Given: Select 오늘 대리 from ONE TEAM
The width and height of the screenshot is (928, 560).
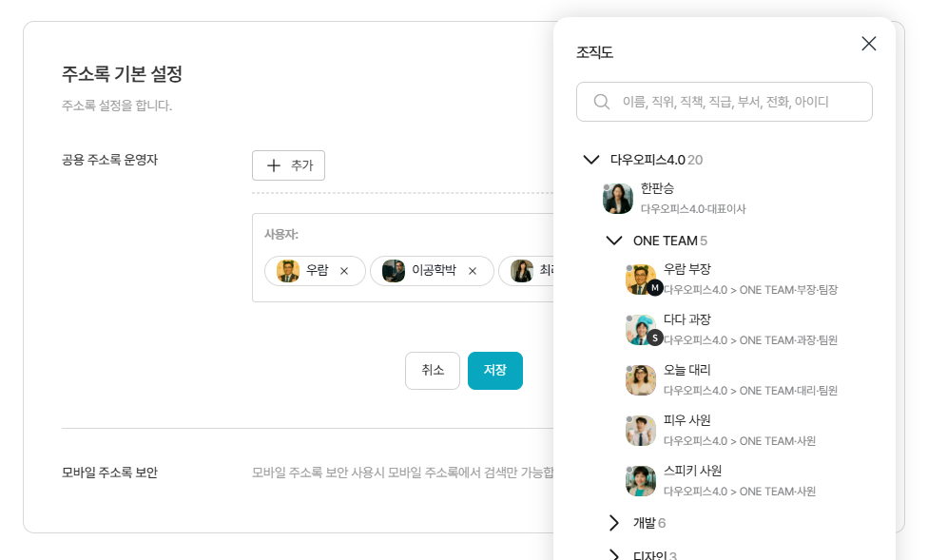Looking at the screenshot, I should pyautogui.click(x=686, y=370).
